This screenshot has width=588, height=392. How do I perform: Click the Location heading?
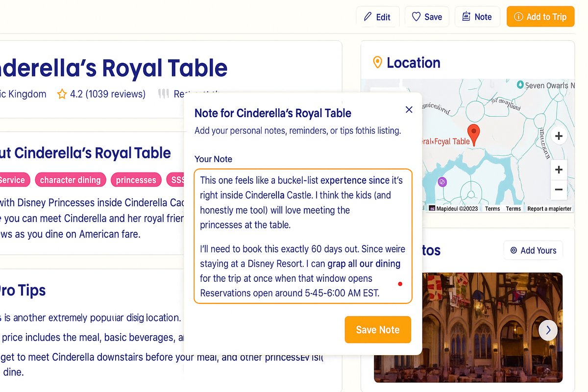414,63
